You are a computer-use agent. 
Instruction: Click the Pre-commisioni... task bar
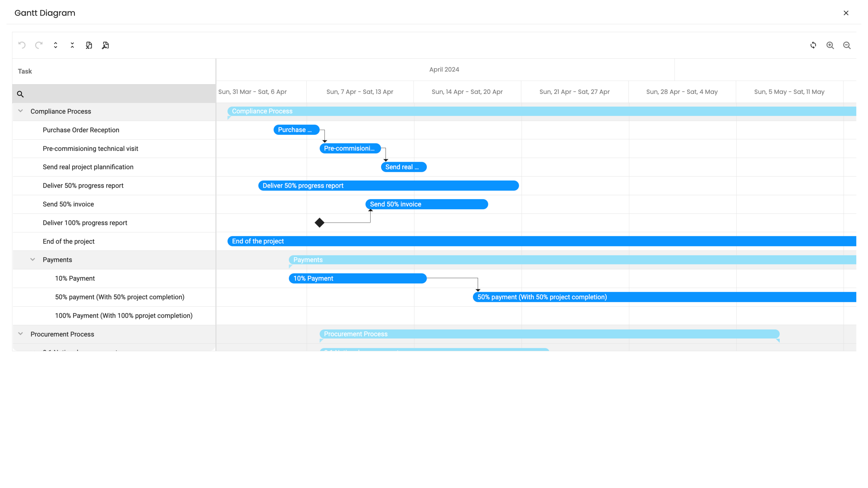[x=350, y=148]
